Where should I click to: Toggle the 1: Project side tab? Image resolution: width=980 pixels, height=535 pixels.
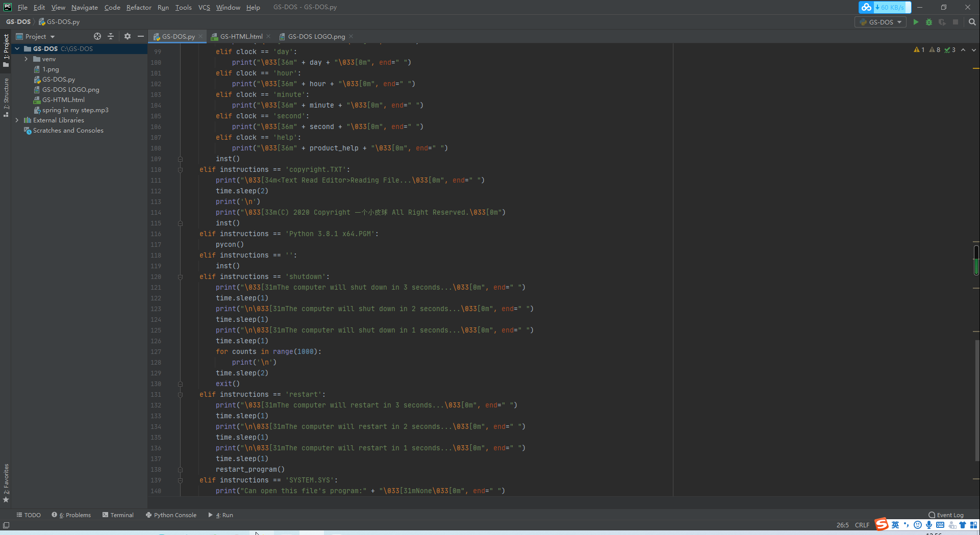click(6, 50)
